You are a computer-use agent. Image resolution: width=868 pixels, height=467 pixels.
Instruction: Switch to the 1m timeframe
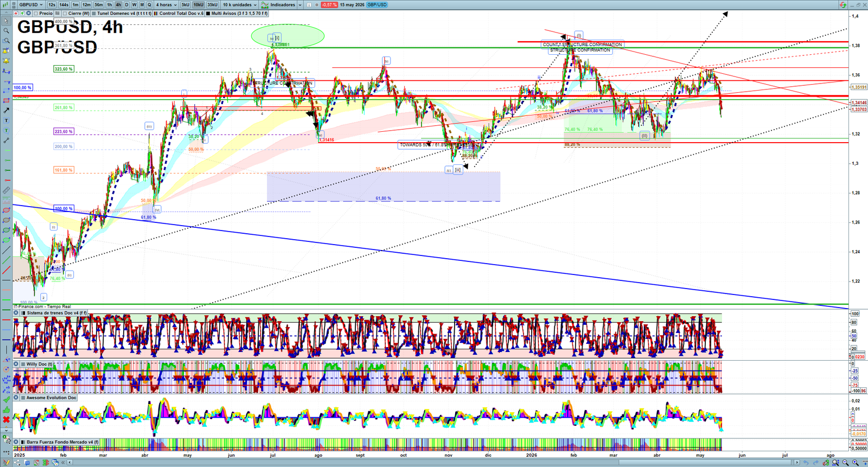(x=75, y=5)
